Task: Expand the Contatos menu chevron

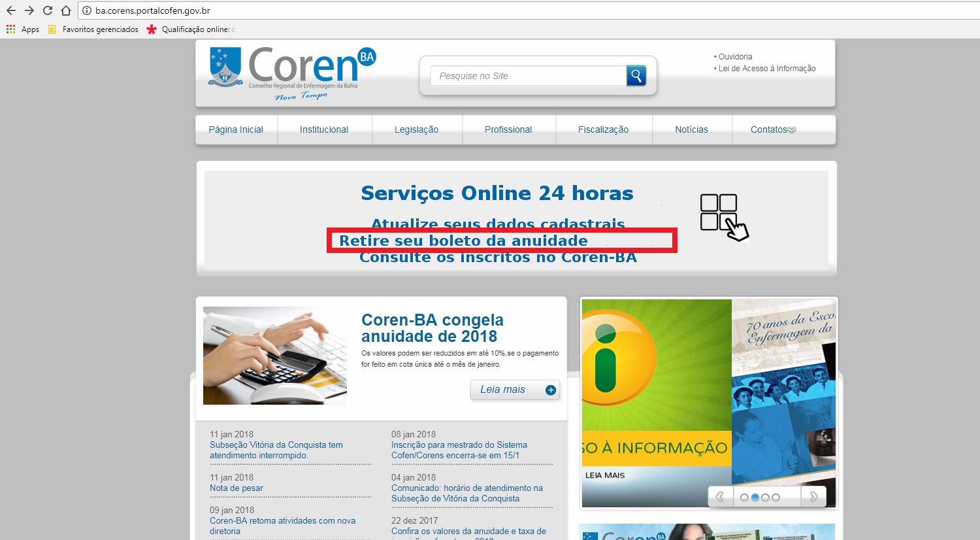Action: tap(792, 130)
